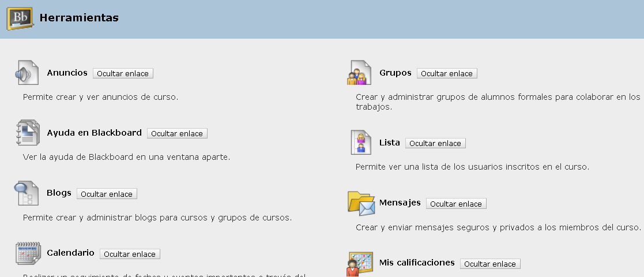Click the Herramientas page heading
The width and height of the screenshot is (644, 277).
79,18
